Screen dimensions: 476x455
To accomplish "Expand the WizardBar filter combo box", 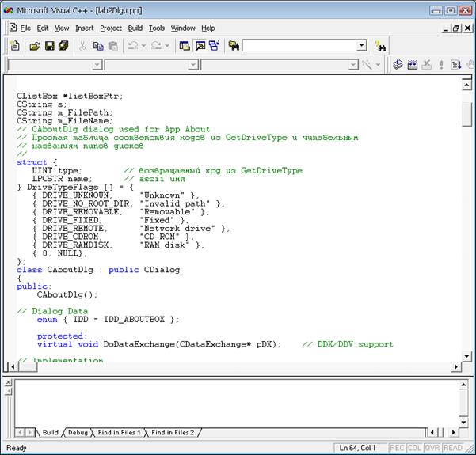I will tap(193, 65).
